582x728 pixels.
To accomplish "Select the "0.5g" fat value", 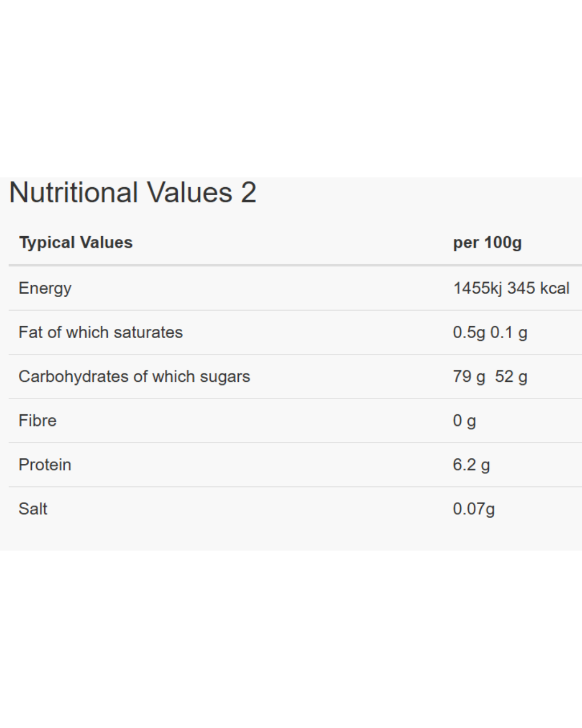I will pyautogui.click(x=469, y=332).
